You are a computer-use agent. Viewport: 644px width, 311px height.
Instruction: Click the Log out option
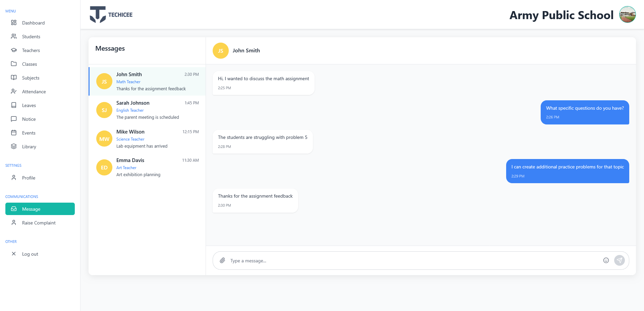click(30, 254)
